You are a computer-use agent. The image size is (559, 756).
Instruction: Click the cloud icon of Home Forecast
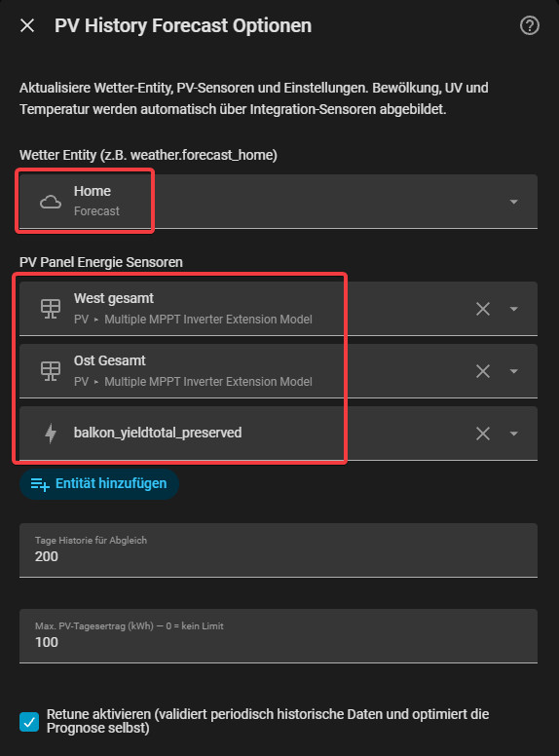point(50,202)
